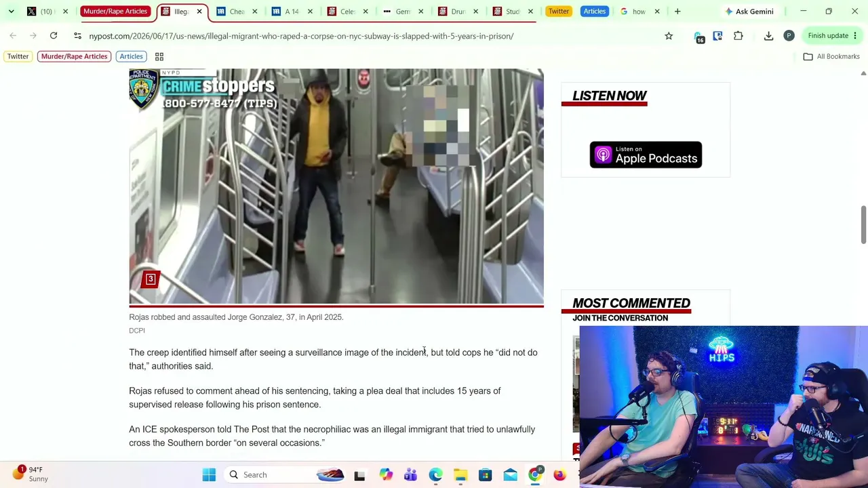Open the weather widget showing 94°F Sunny
The image size is (868, 488).
coord(32,474)
